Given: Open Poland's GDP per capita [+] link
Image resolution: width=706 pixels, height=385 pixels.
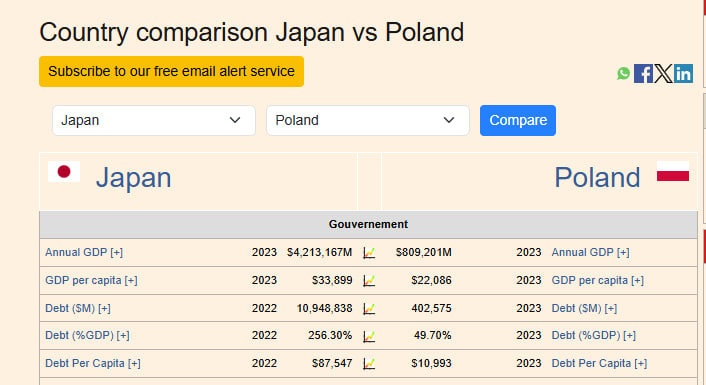Looking at the screenshot, I should [598, 280].
